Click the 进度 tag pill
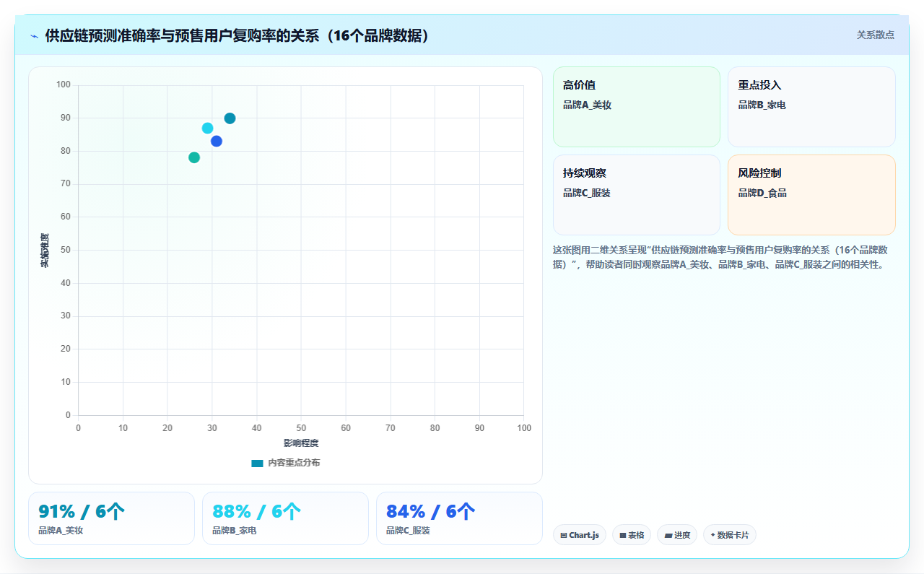 pos(677,535)
